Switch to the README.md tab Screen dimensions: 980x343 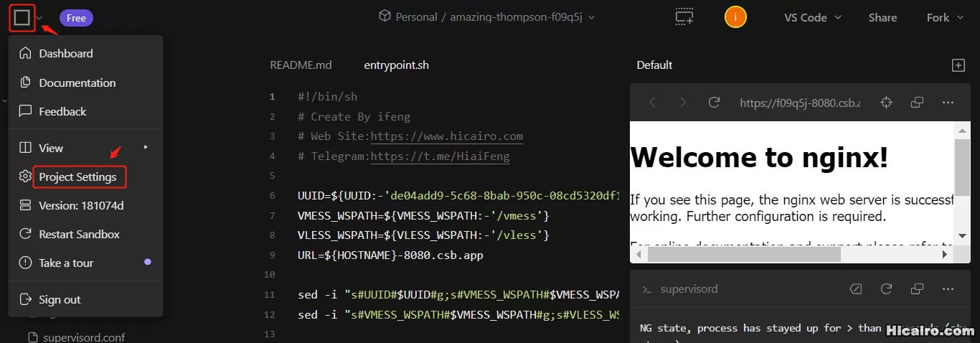301,65
